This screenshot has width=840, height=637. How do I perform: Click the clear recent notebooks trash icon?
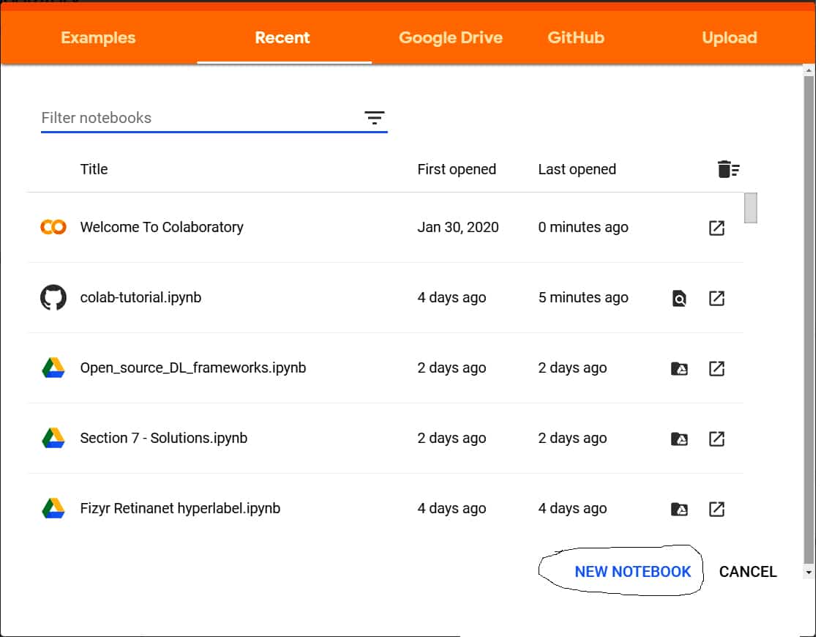[x=727, y=169]
